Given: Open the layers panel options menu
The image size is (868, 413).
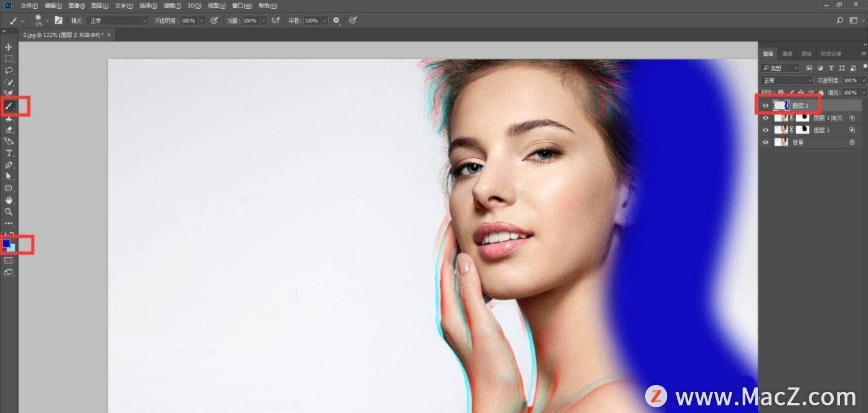Looking at the screenshot, I should coord(863,54).
